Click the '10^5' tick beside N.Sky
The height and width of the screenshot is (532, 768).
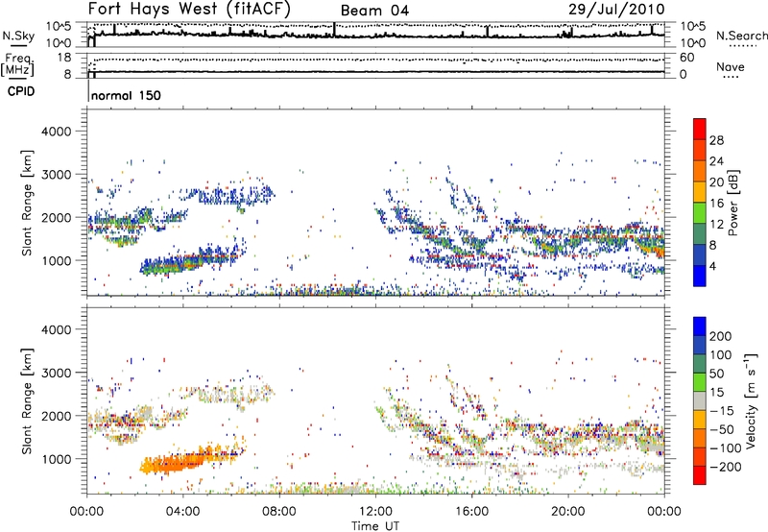click(59, 26)
